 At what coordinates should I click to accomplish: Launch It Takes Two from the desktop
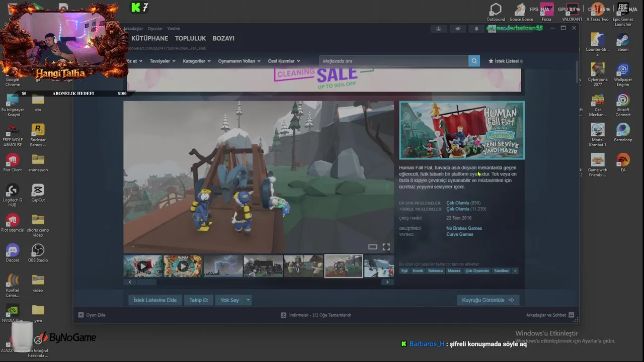pos(598,12)
